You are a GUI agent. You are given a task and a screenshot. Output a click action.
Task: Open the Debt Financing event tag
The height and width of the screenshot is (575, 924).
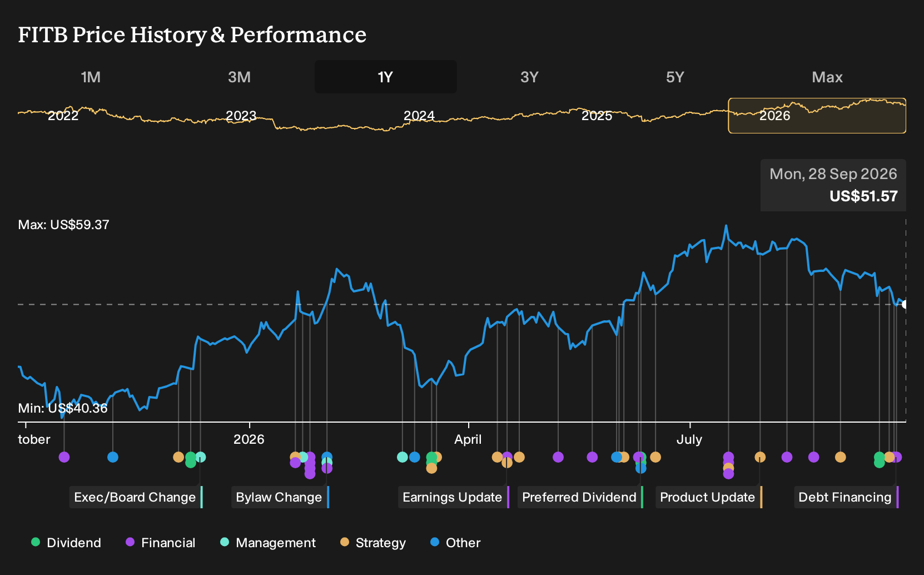(846, 497)
